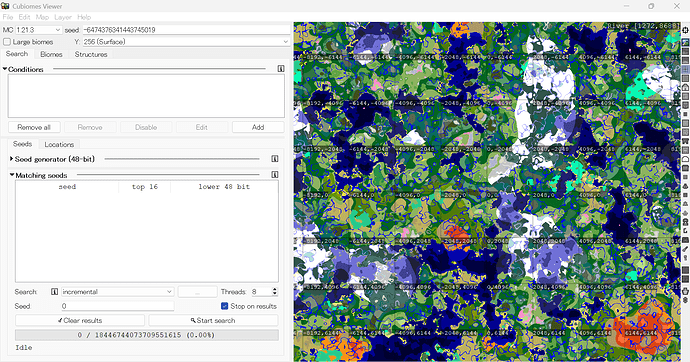This screenshot has width=690, height=362.
Task: Click the ellipsis button beside search type
Action: pyautogui.click(x=197, y=292)
